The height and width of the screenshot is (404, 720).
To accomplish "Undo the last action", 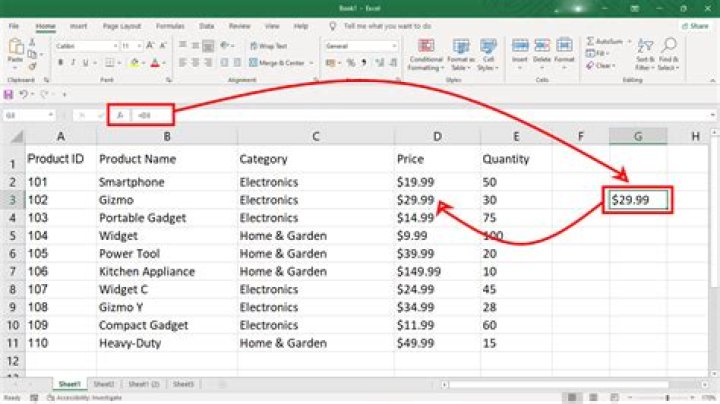I will pos(23,94).
